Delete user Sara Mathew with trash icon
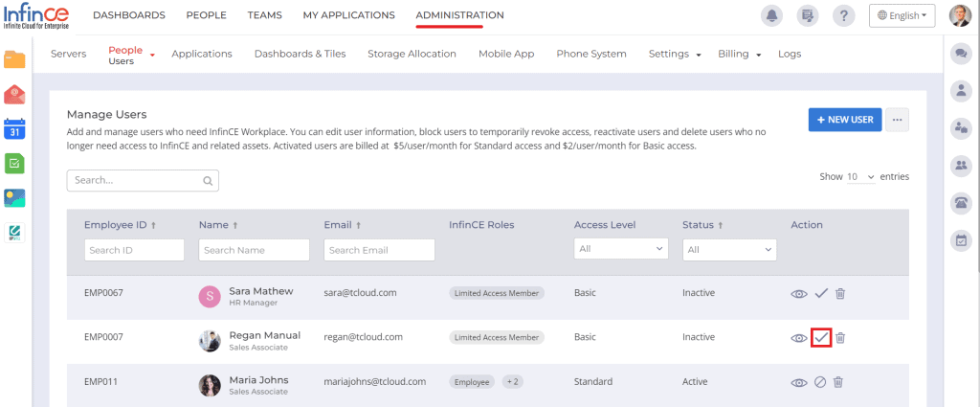The image size is (980, 407). 839,293
